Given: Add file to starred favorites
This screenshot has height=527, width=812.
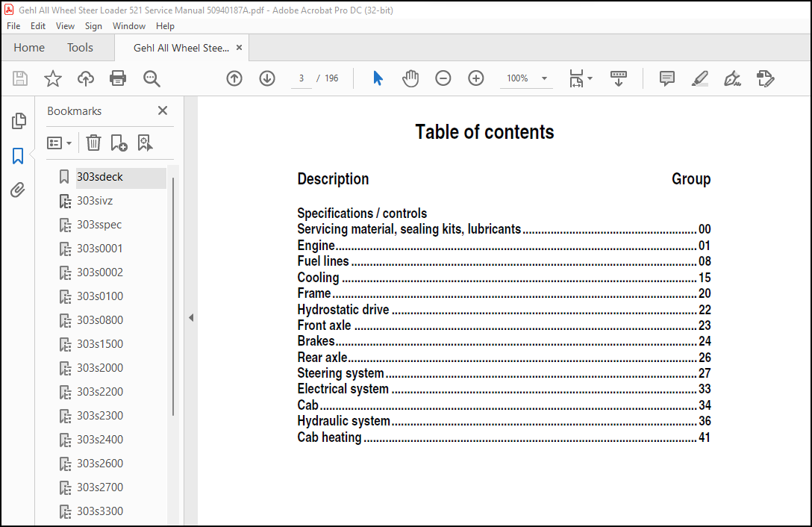Looking at the screenshot, I should pyautogui.click(x=53, y=79).
